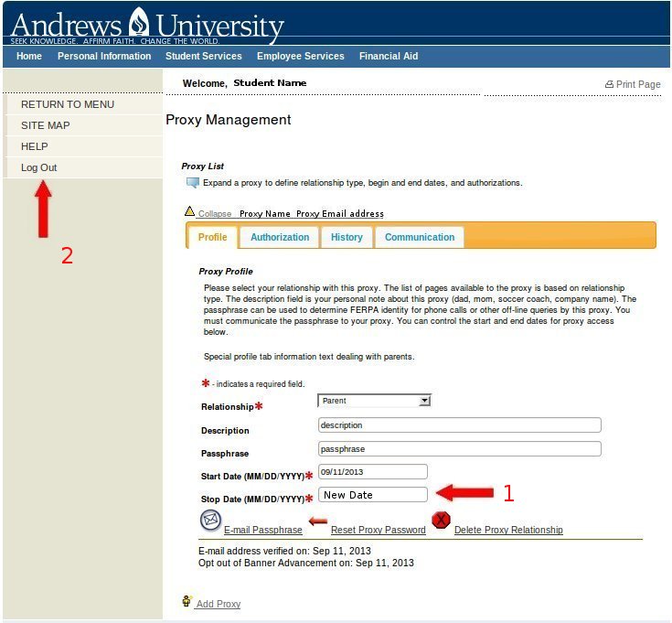The width and height of the screenshot is (672, 623).
Task: Click the Proxy Profile heading
Action: point(226,272)
